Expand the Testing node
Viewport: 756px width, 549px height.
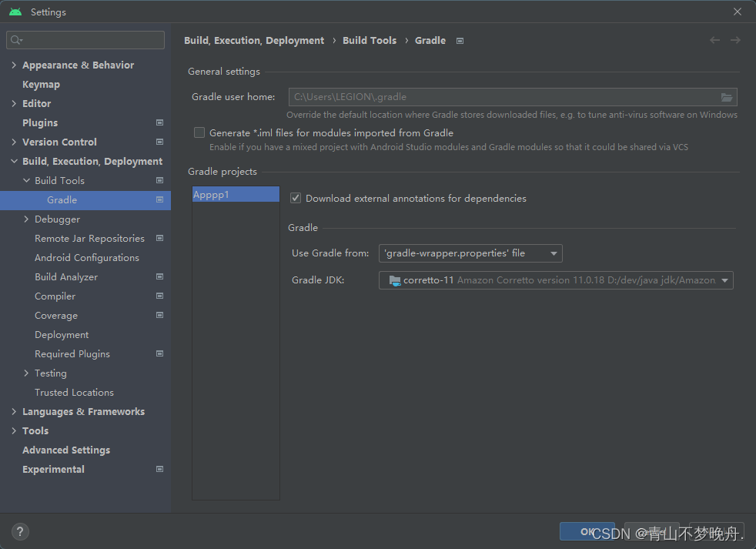tap(26, 373)
